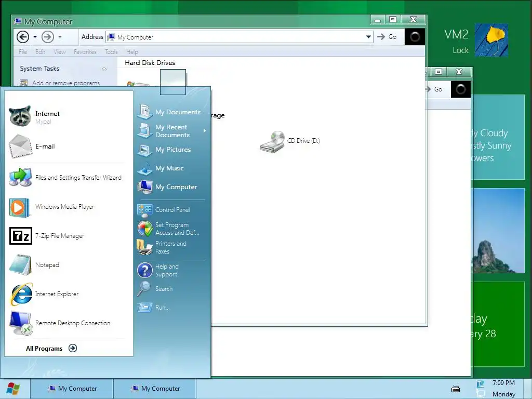Open on-screen keyboard tray icon

[x=456, y=389]
